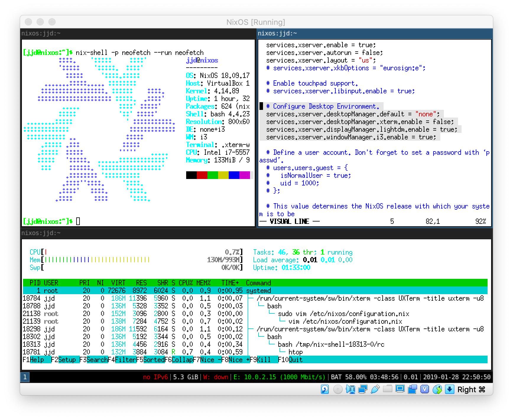This screenshot has height=420, width=513.
Task: Open the shared folders indicator icon
Action: tap(387, 389)
